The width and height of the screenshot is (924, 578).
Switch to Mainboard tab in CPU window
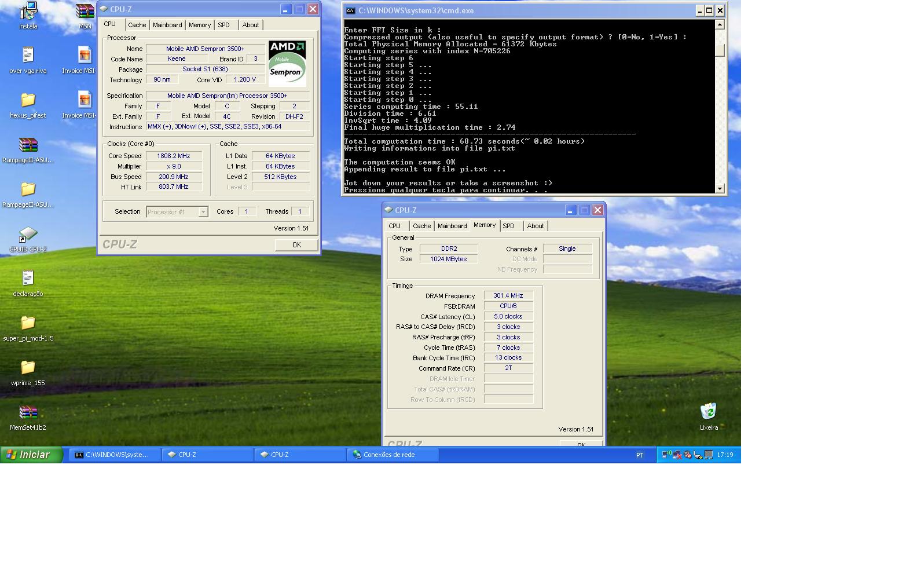(x=167, y=25)
